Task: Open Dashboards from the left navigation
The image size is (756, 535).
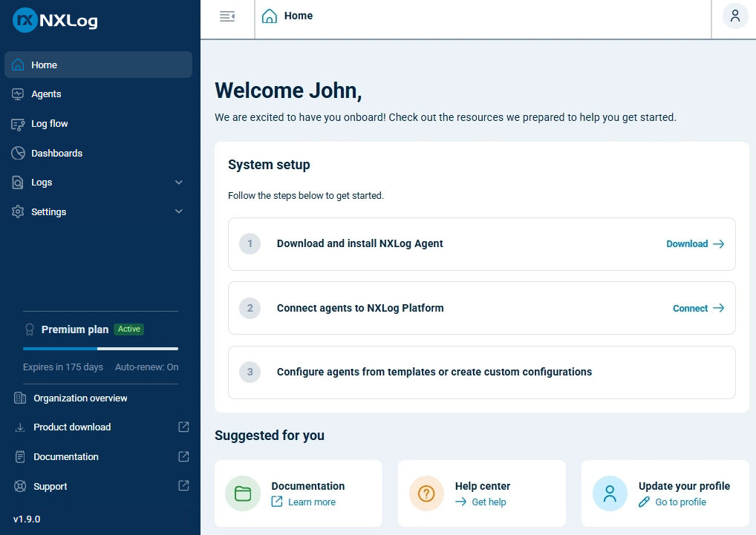Action: click(x=56, y=153)
